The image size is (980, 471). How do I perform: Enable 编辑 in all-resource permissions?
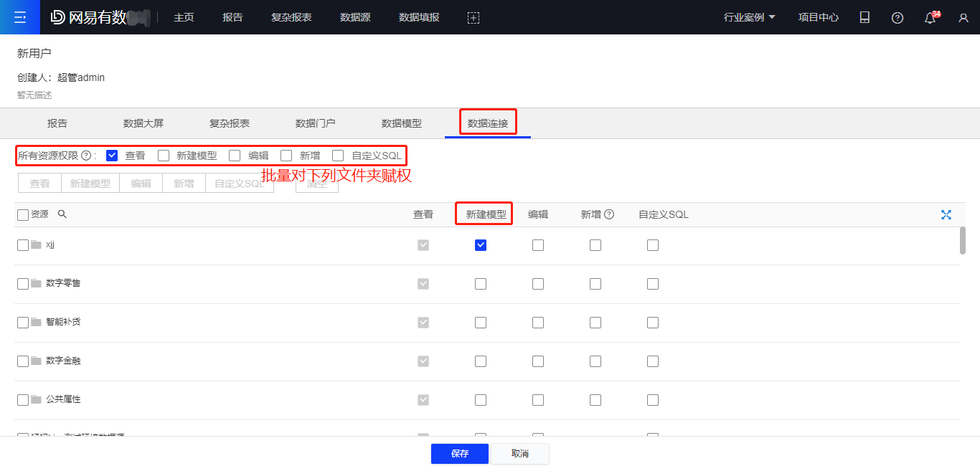pyautogui.click(x=235, y=156)
